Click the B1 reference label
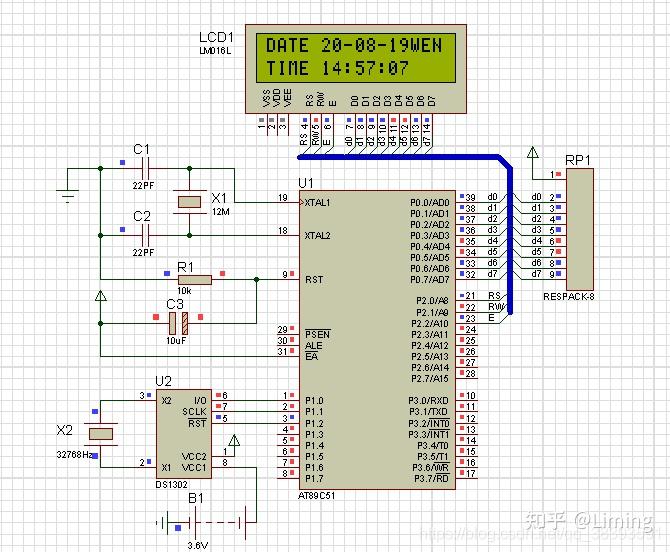Viewport: 670px width, 552px height. click(x=196, y=498)
